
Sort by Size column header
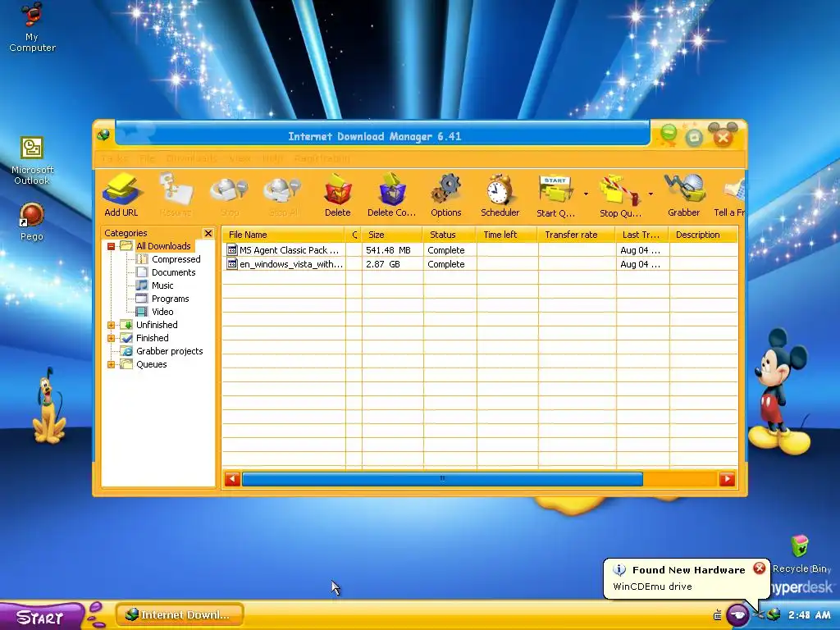392,235
